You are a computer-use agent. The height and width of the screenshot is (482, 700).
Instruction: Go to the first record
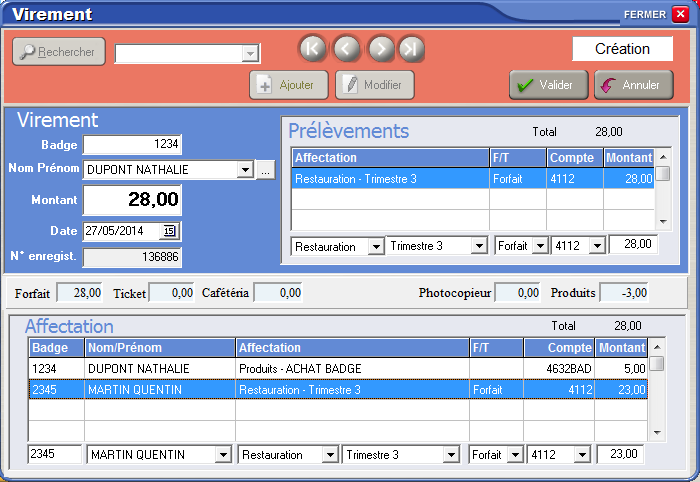coord(312,48)
